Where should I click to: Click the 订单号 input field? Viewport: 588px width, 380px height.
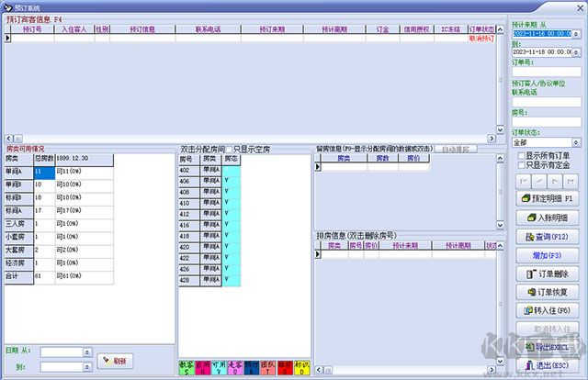548,71
